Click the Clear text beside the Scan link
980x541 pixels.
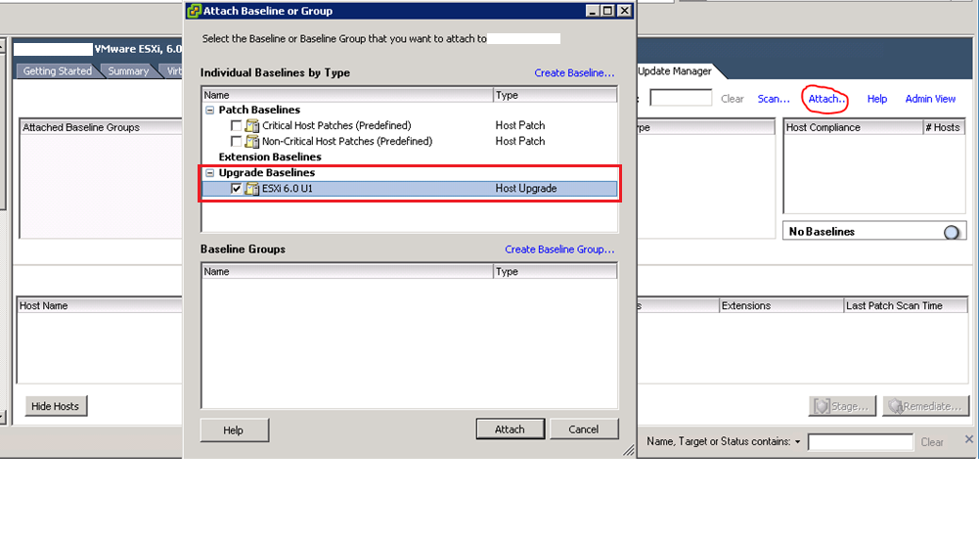[x=732, y=99]
